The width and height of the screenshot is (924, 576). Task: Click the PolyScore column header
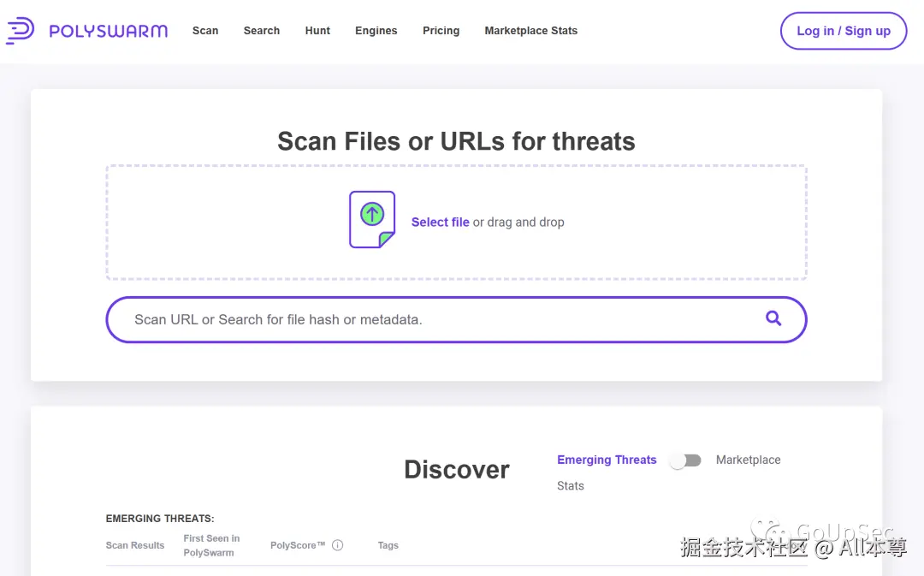tap(298, 545)
